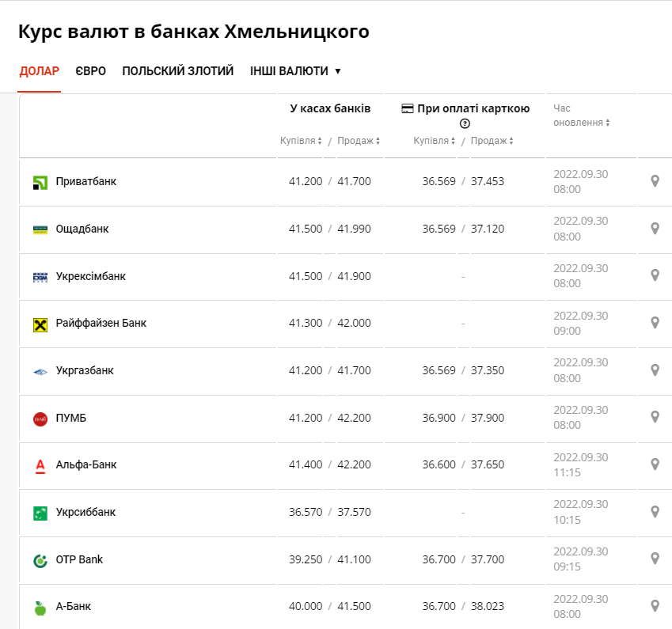
Task: Sort by cash desk Продаж column
Action: tap(359, 141)
